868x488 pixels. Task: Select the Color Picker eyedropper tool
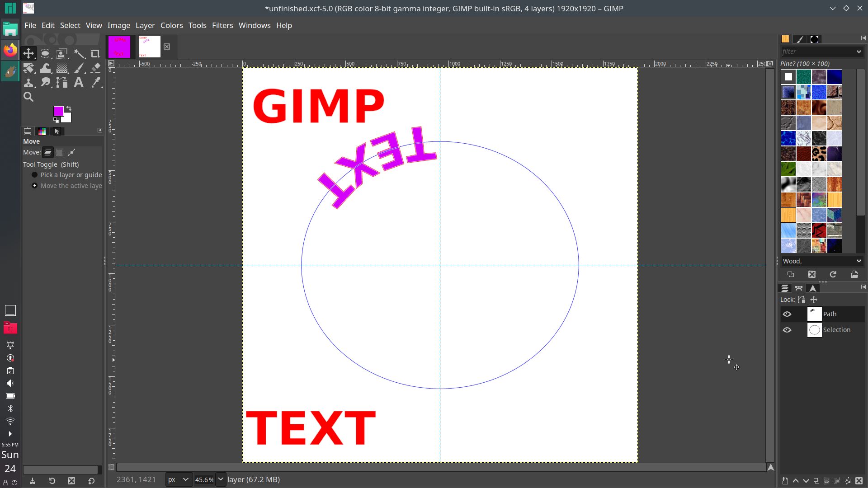coord(95,83)
